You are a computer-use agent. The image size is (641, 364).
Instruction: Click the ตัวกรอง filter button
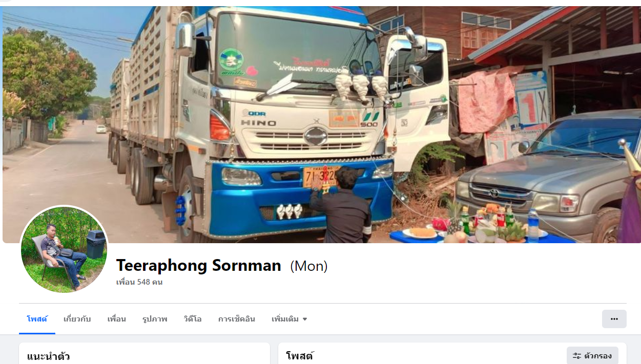[592, 356]
